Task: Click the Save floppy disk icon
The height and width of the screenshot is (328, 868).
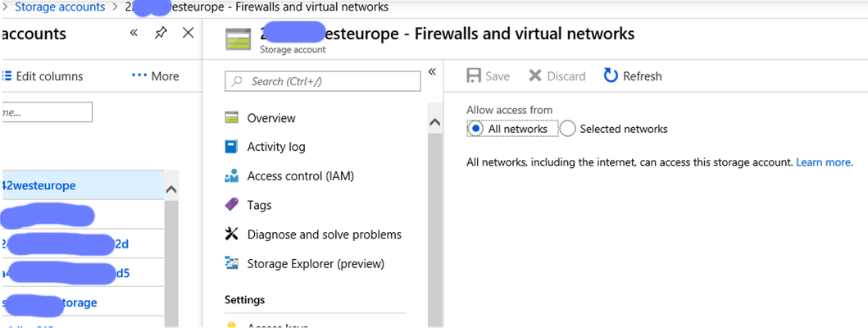Action: point(474,76)
